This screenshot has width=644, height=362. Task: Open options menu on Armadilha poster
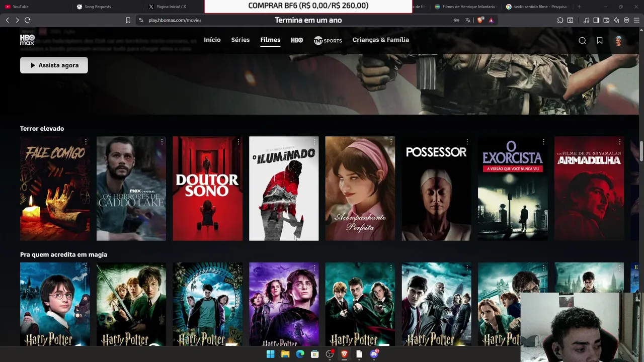[620, 142]
